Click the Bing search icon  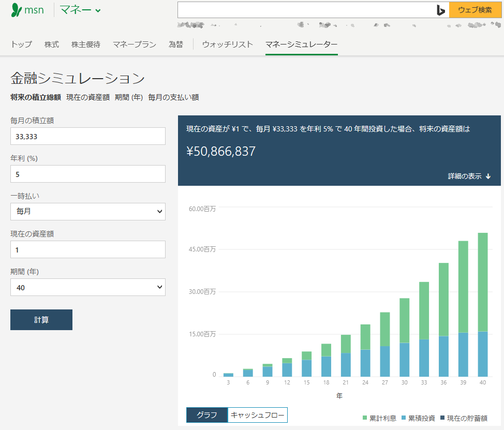pyautogui.click(x=440, y=10)
